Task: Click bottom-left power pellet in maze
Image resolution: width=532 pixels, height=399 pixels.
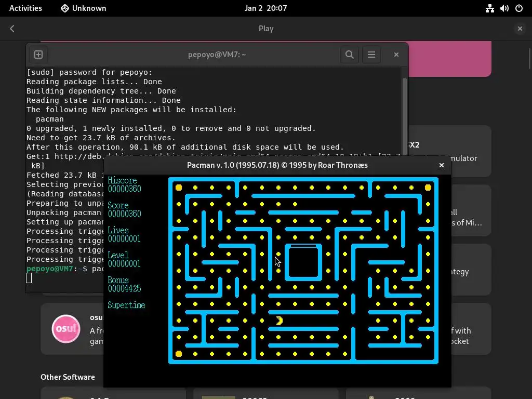Action: pos(179,354)
